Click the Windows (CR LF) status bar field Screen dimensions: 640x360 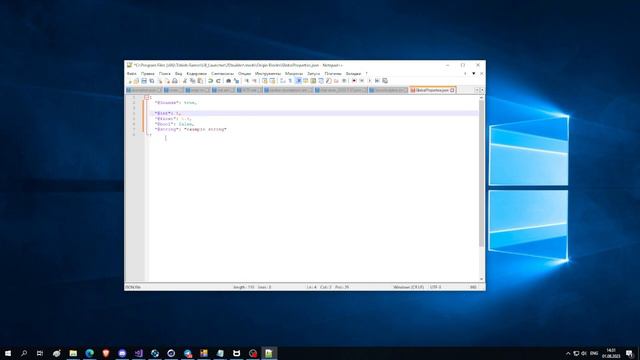pyautogui.click(x=408, y=287)
